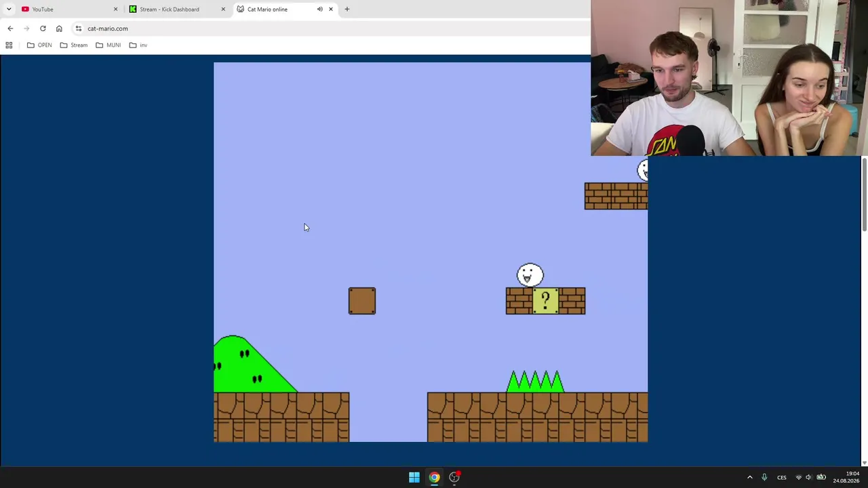This screenshot has height=488, width=868.
Task: Go to the browser home page
Action: (59, 28)
